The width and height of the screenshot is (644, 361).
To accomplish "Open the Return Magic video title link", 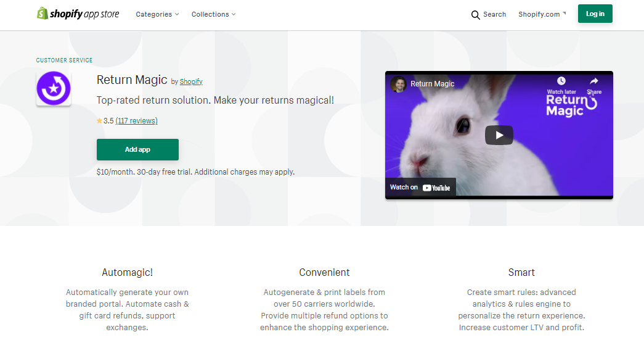I will 433,84.
